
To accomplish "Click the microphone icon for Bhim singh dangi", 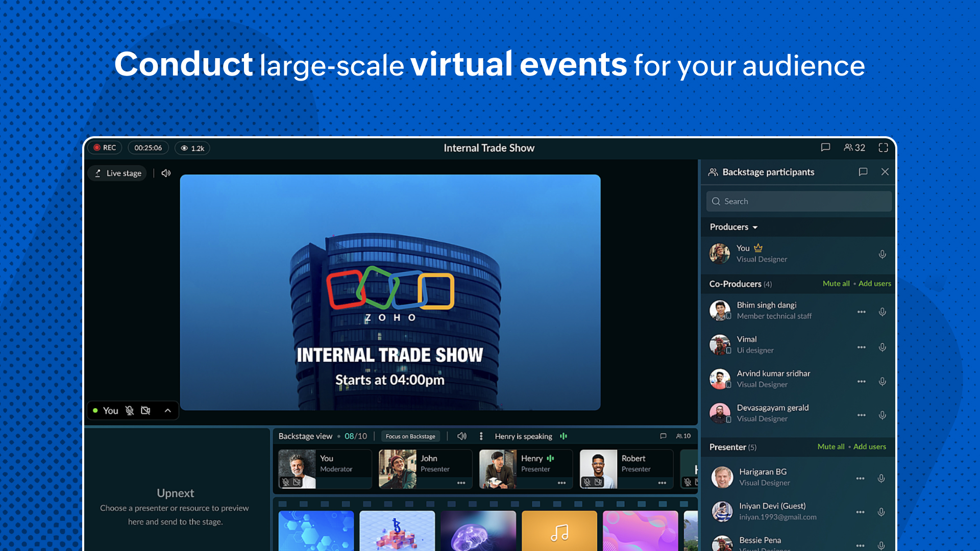I will (x=883, y=312).
